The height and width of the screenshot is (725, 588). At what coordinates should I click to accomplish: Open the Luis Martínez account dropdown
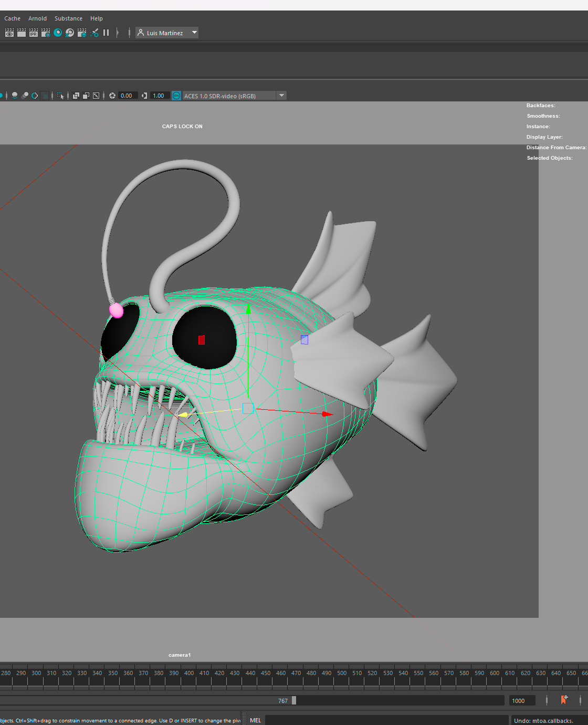tap(167, 33)
